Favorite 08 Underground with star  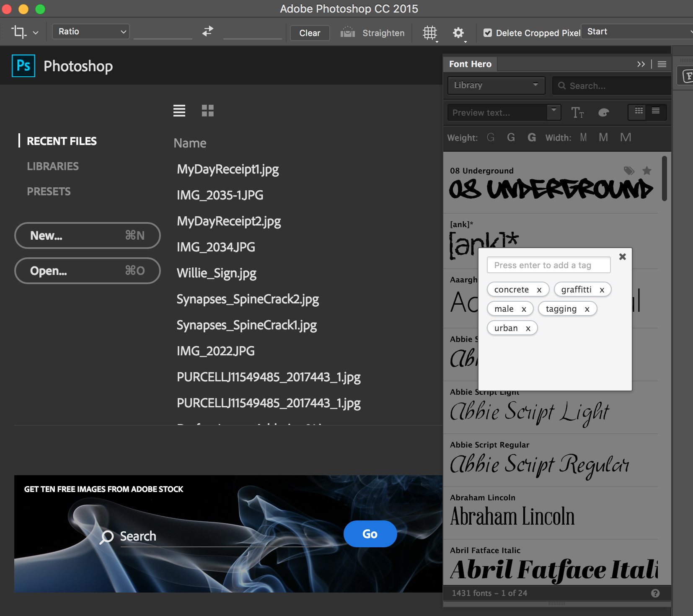(x=647, y=171)
